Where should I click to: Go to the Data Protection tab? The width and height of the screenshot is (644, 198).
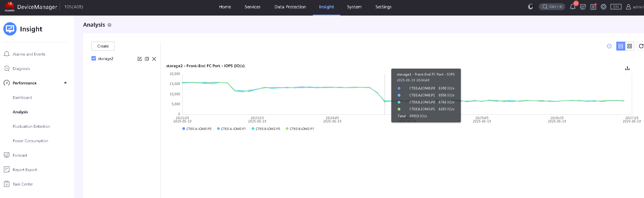pos(290,7)
